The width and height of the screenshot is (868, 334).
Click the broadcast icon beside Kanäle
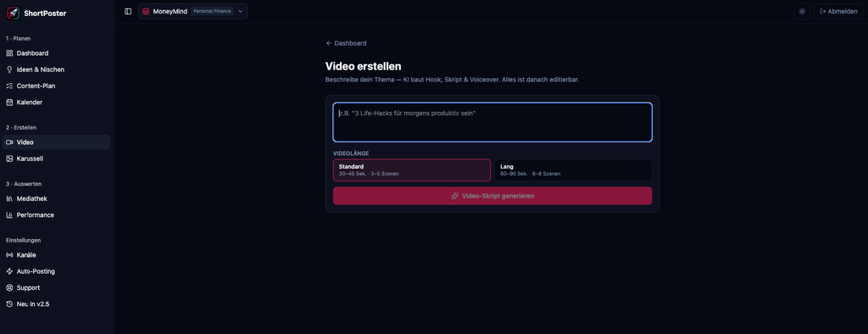coord(9,255)
